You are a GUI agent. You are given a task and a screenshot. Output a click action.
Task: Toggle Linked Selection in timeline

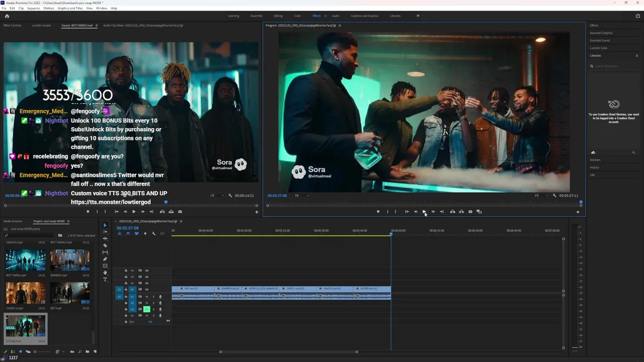tap(136, 233)
